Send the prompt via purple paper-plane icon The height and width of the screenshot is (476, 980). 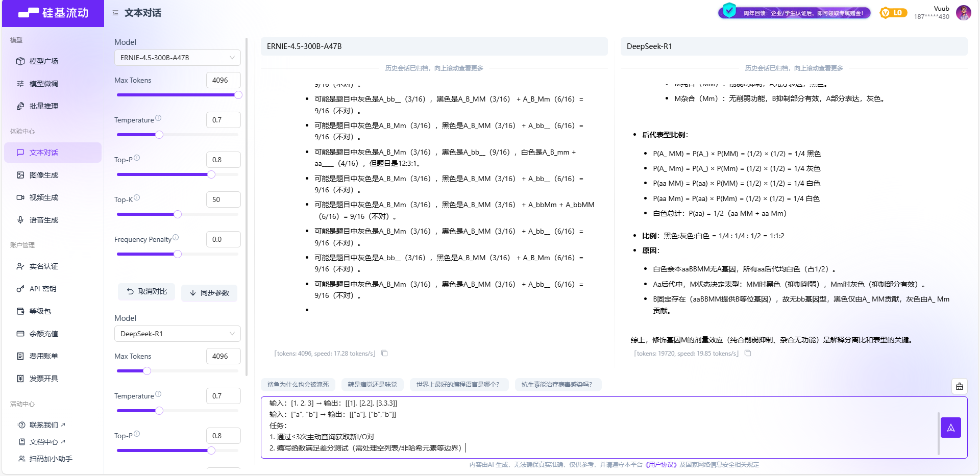pos(950,428)
